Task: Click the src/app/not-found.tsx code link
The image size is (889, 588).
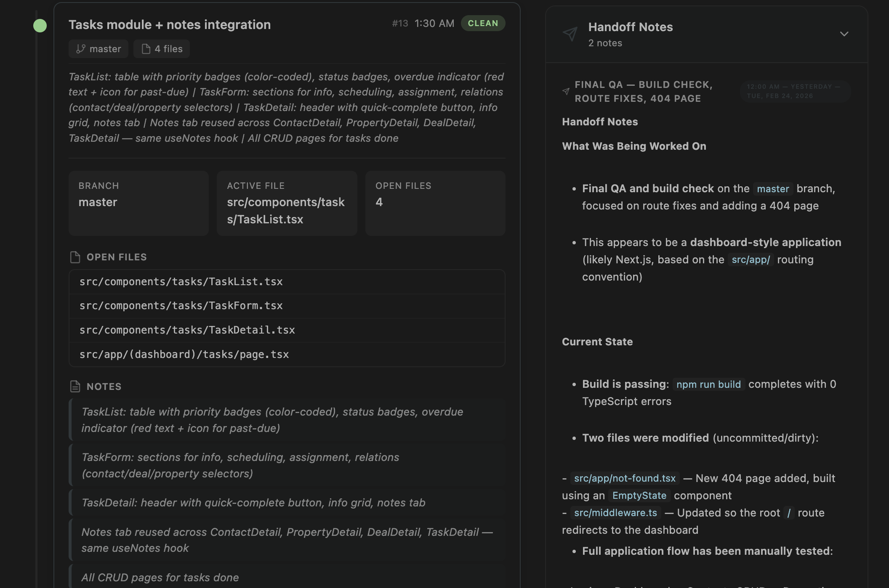Action: click(625, 478)
